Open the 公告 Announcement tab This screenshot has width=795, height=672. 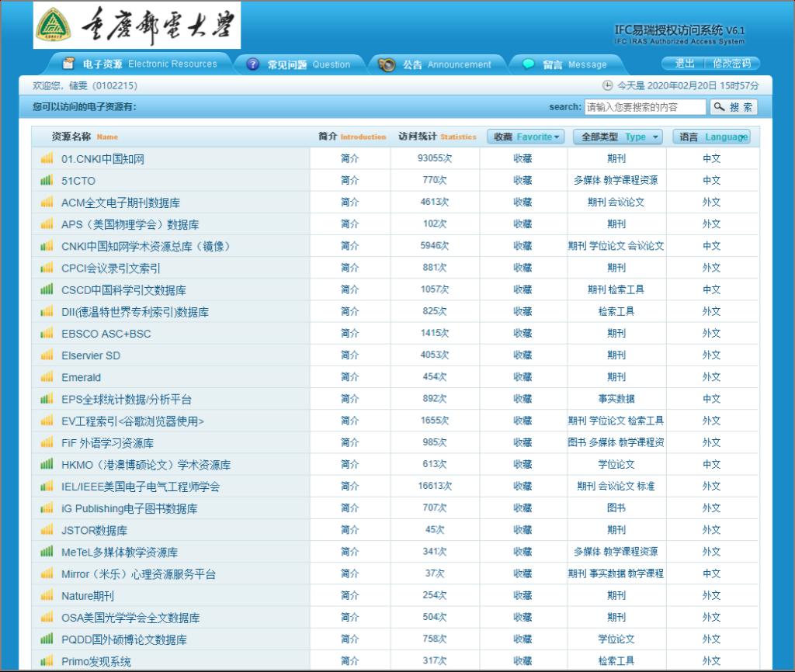pyautogui.click(x=436, y=64)
